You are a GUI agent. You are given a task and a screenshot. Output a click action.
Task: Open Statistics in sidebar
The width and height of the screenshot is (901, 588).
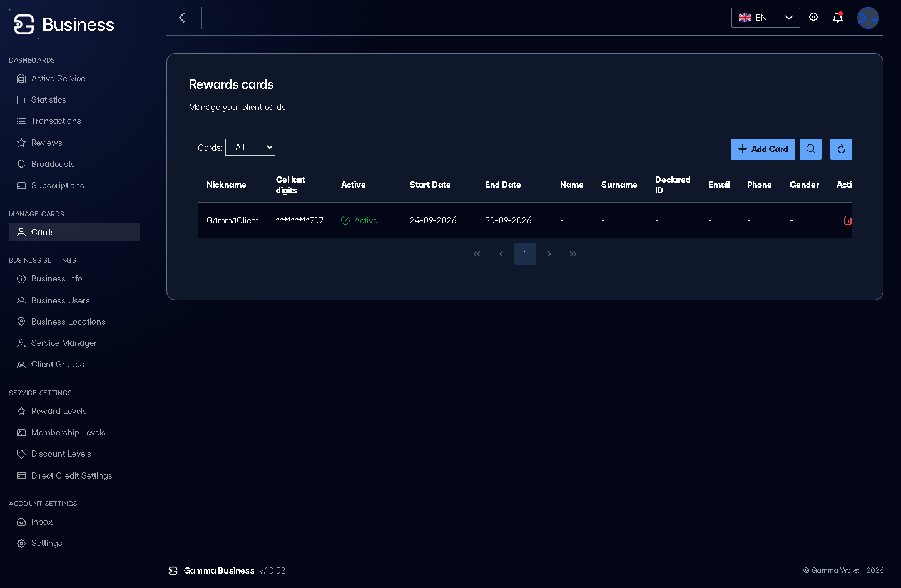[x=74, y=99]
